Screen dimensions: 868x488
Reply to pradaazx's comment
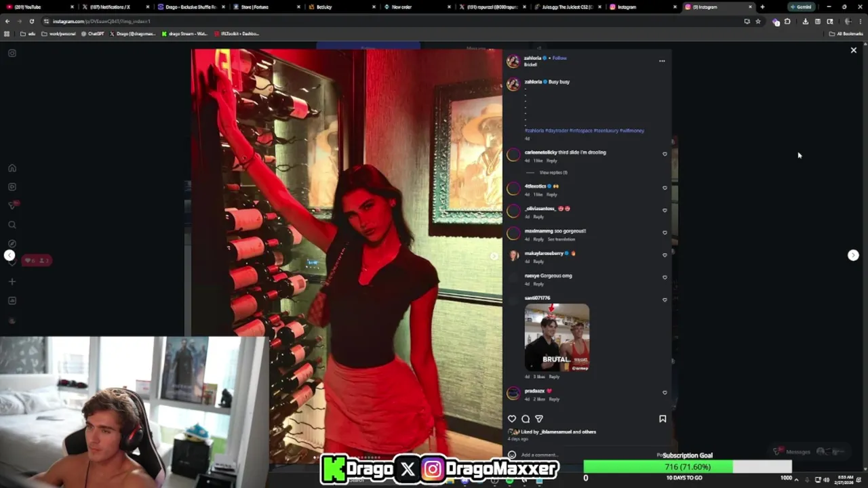click(554, 399)
